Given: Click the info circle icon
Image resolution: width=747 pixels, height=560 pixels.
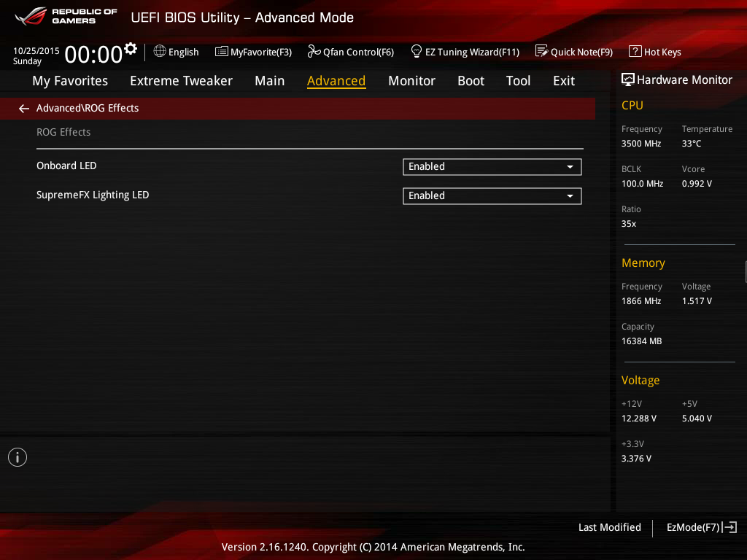Looking at the screenshot, I should pyautogui.click(x=18, y=457).
